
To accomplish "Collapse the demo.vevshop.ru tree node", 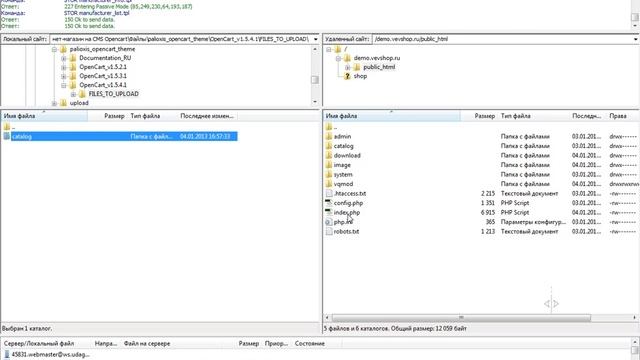I will [338, 58].
